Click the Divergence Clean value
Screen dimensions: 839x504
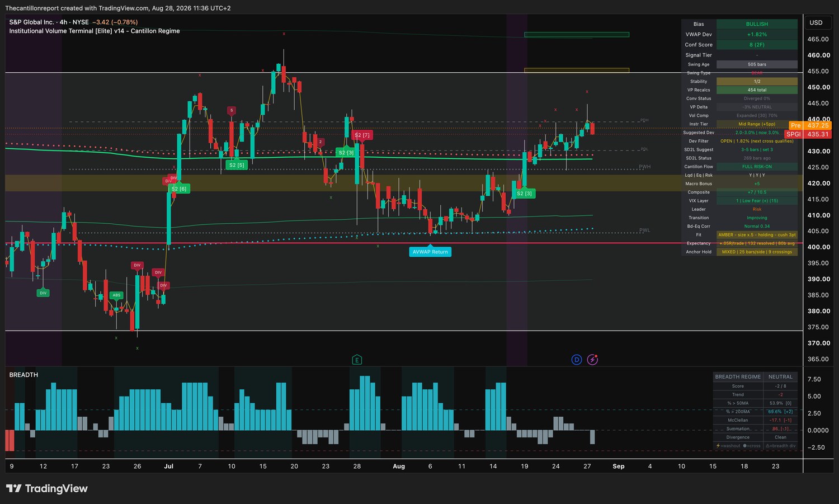pyautogui.click(x=780, y=437)
